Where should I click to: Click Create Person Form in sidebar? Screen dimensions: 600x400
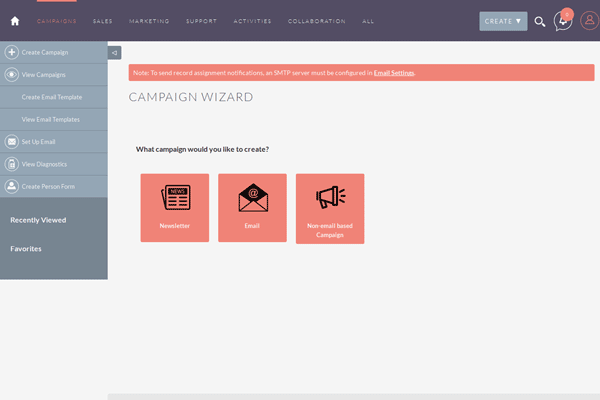coord(46,186)
